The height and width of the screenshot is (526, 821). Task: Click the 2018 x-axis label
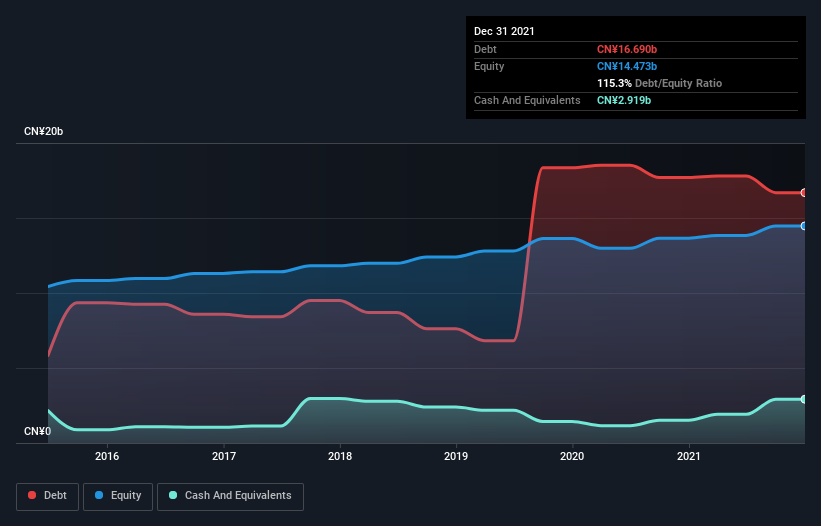(340, 456)
